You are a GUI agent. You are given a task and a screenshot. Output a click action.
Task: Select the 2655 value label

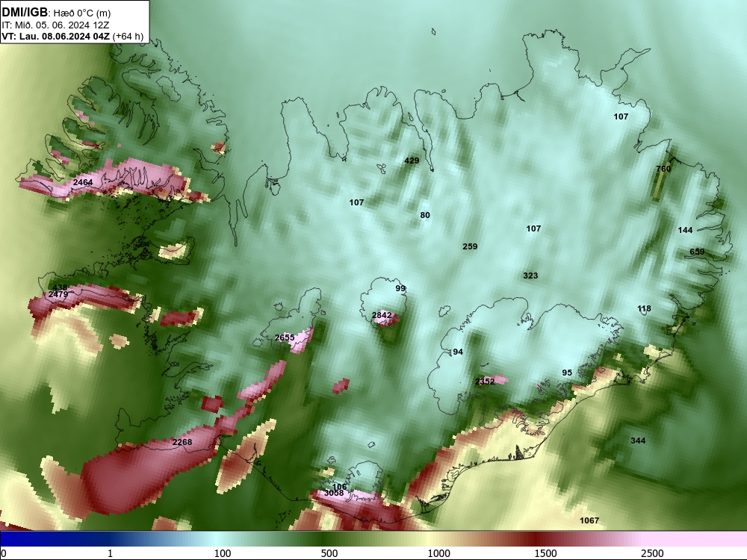285,337
